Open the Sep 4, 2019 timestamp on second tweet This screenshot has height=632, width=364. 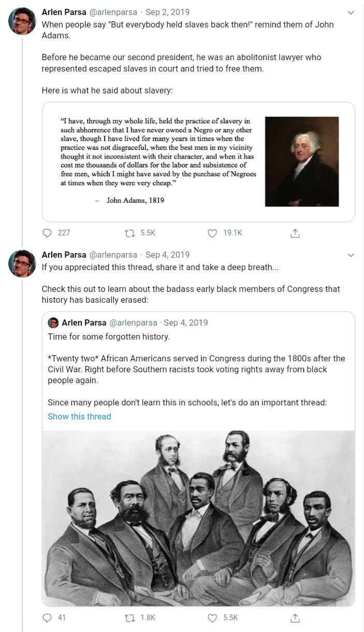point(167,255)
